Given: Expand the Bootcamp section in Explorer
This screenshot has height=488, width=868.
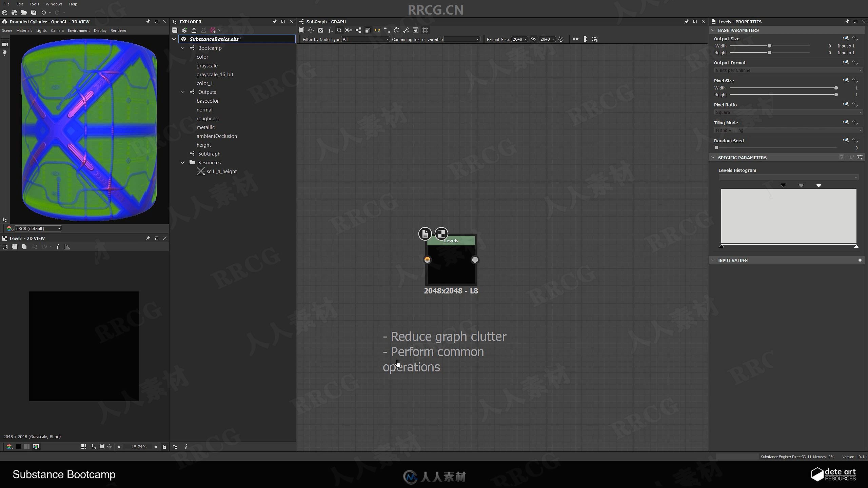Looking at the screenshot, I should click(182, 48).
